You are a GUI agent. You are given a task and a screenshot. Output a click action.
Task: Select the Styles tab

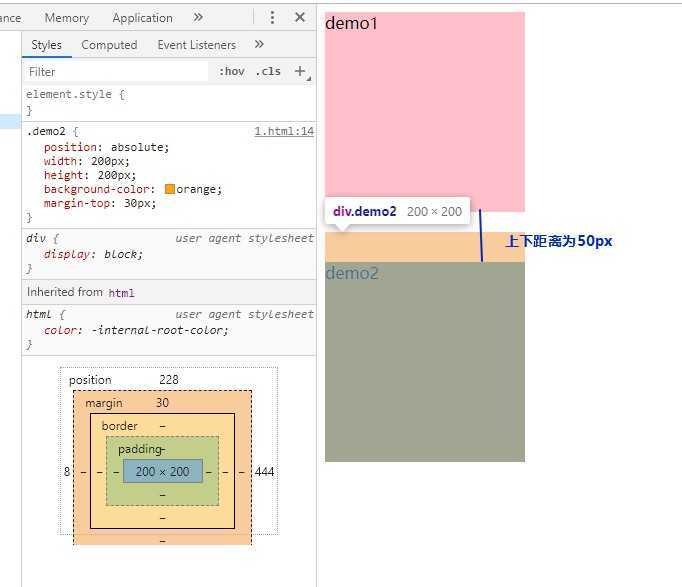46,45
